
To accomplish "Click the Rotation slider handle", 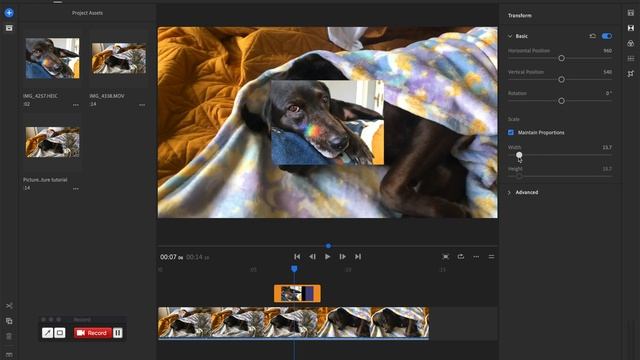I will pos(561,101).
